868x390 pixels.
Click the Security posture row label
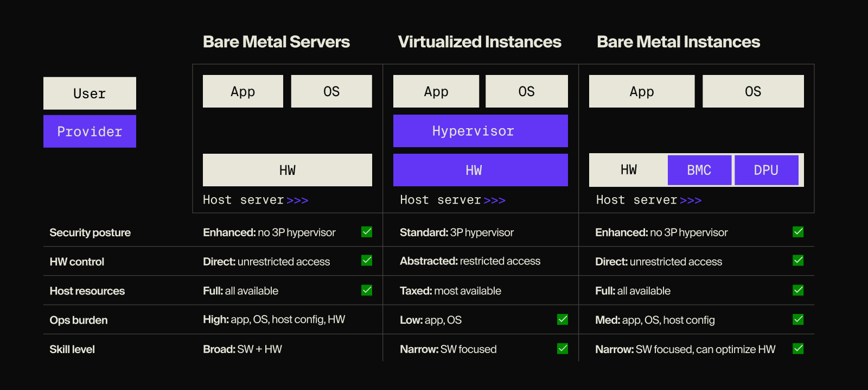click(90, 232)
